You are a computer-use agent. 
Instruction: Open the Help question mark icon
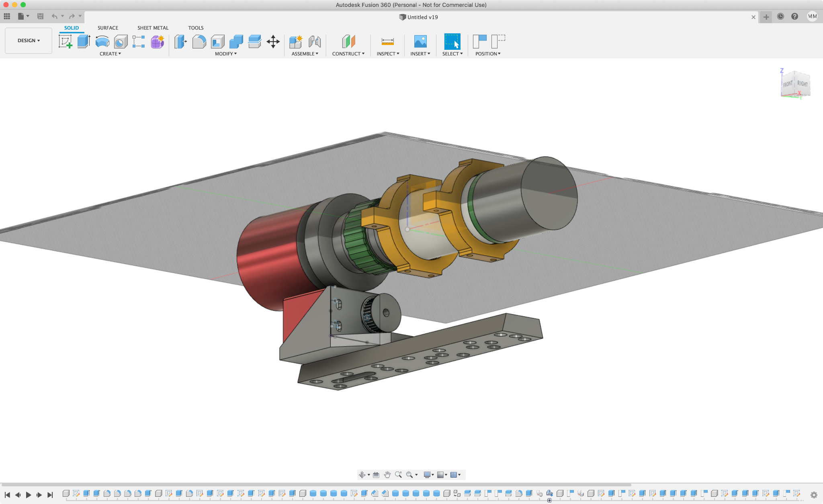794,16
